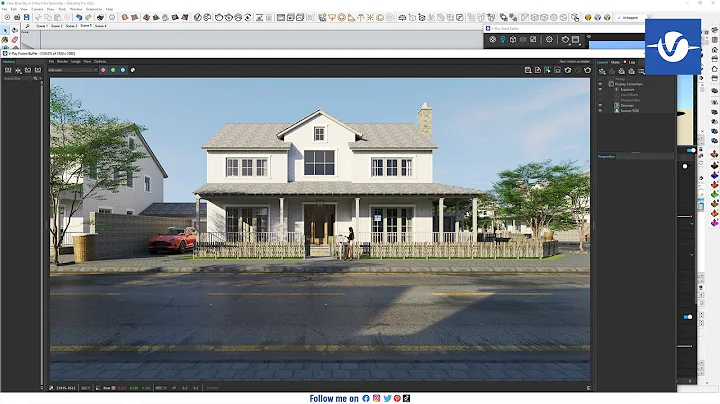Toggle alpha/mono channel circle button
Viewport: 720px width, 404px height.
[133, 70]
